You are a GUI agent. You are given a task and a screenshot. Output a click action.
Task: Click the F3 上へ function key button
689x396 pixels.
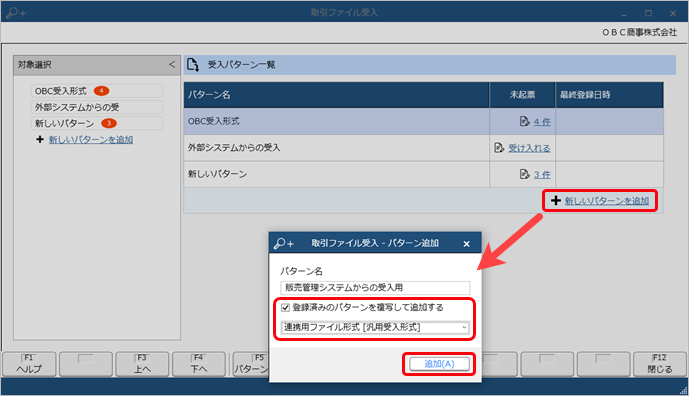142,364
